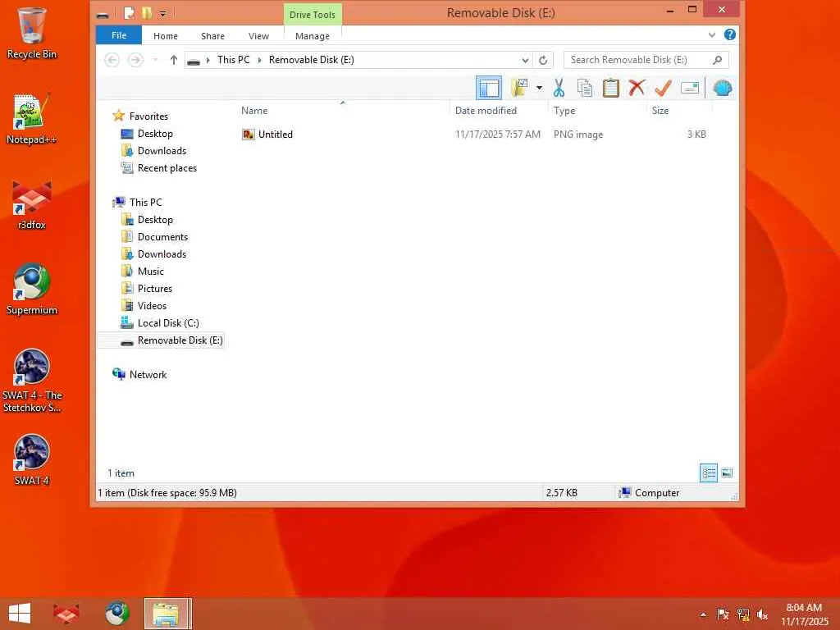Click the Up one level arrow
Viewport: 840px width, 630px height.
click(x=174, y=60)
